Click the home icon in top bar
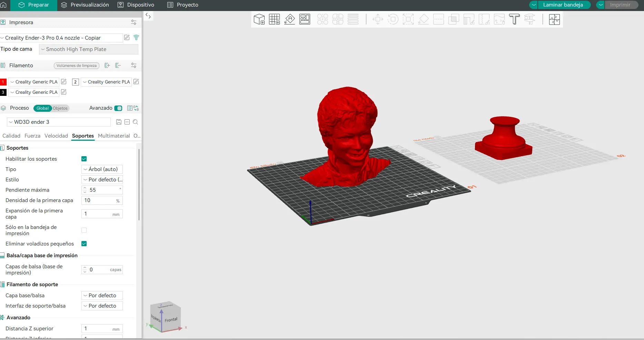 (3, 5)
